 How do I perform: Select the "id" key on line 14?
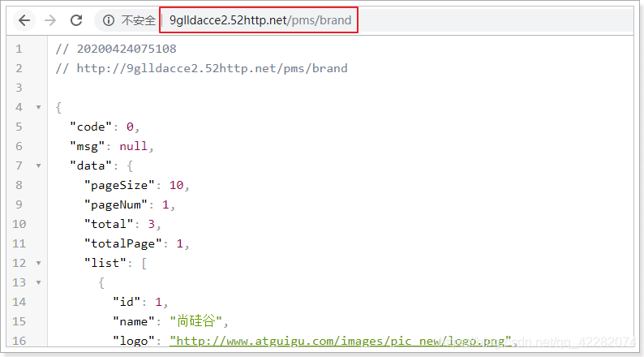(x=127, y=302)
